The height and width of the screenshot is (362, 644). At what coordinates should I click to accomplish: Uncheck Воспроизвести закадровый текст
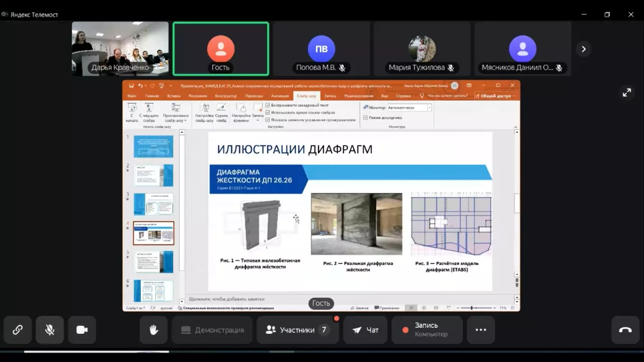[x=268, y=105]
